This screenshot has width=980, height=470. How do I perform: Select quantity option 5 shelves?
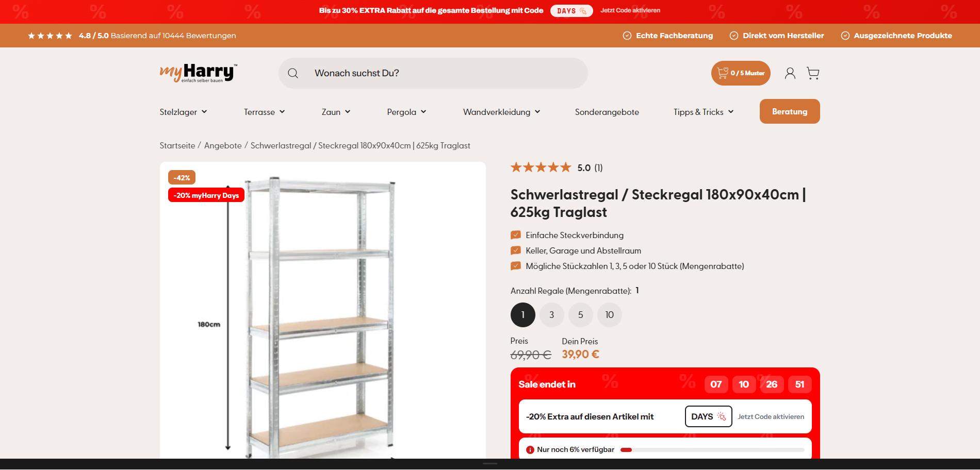(581, 315)
